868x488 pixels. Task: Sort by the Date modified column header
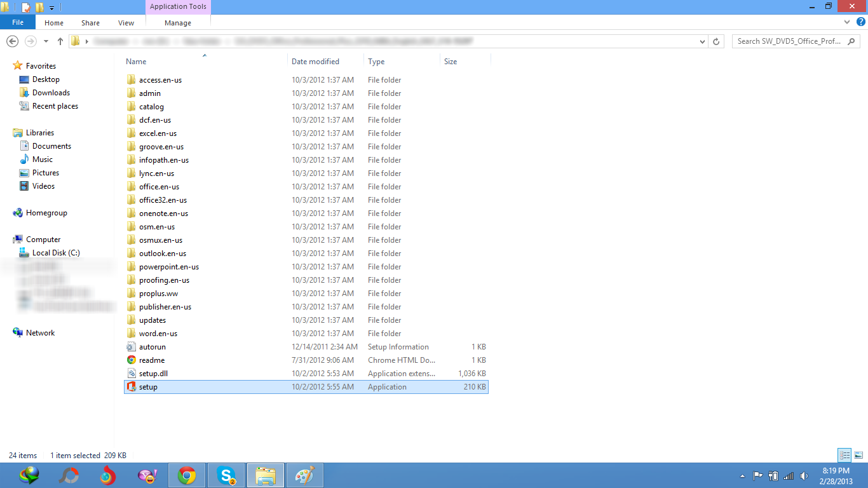tap(315, 62)
